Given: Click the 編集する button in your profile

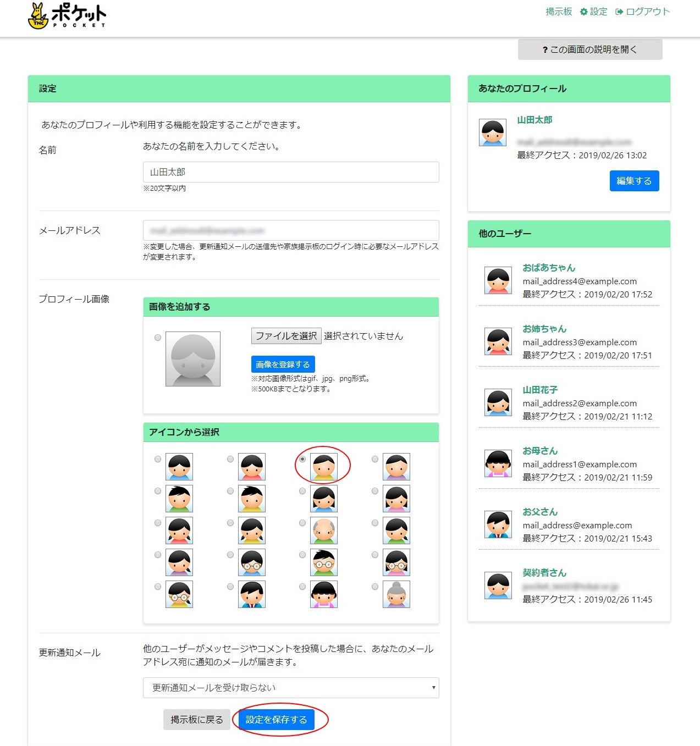Looking at the screenshot, I should pyautogui.click(x=634, y=180).
